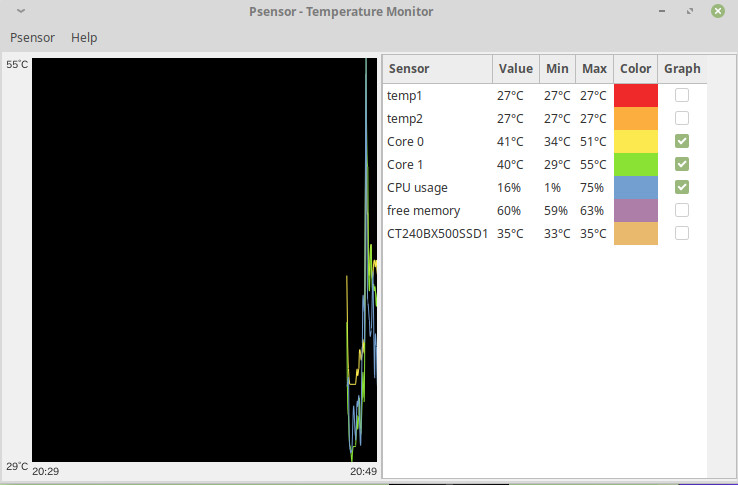Change the yellow Core 0 color swatch
The width and height of the screenshot is (738, 485).
click(x=635, y=141)
